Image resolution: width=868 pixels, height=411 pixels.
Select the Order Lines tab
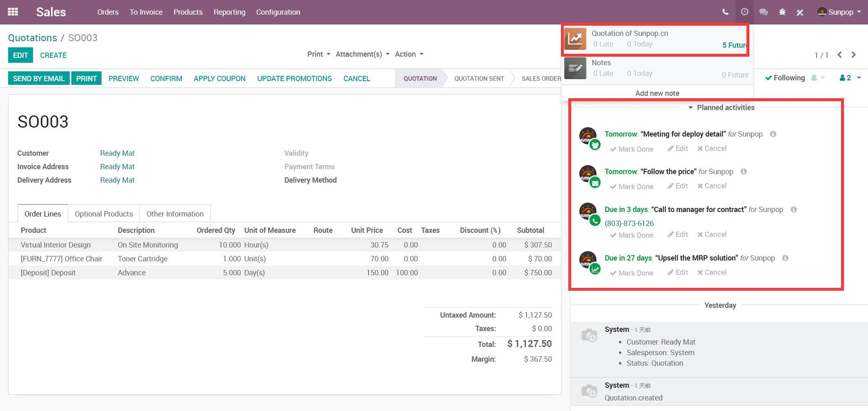42,214
